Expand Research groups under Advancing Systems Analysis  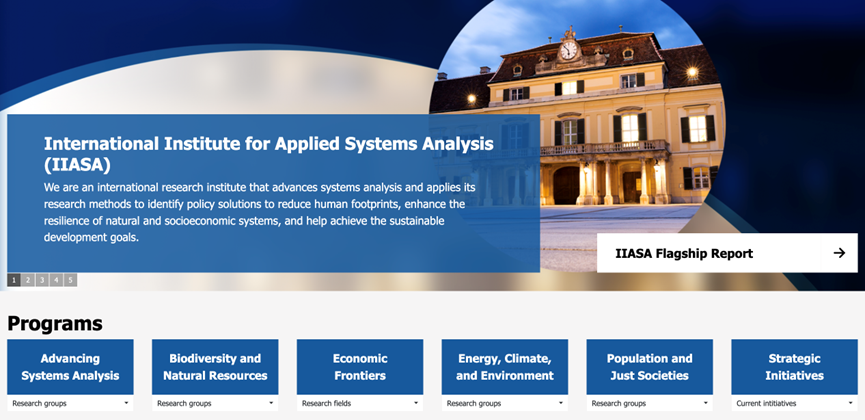point(70,404)
